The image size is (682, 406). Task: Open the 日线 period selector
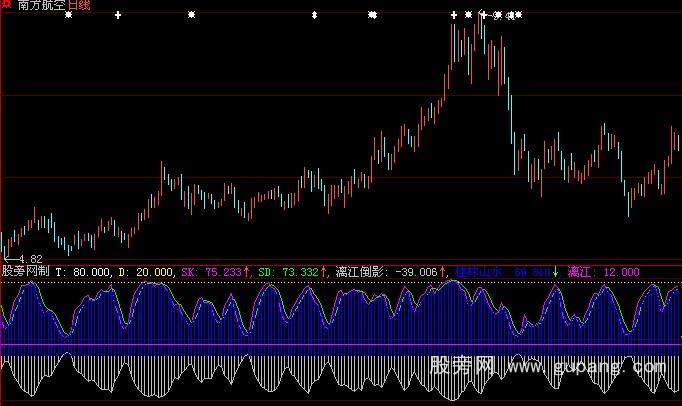tap(80, 6)
